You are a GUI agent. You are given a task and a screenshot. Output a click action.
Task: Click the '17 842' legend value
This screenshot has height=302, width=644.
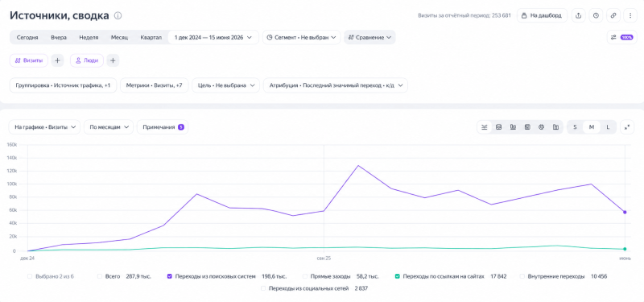(498, 276)
